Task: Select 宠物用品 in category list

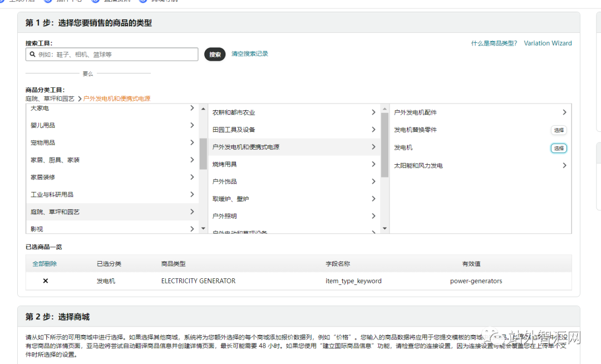Action: click(43, 142)
